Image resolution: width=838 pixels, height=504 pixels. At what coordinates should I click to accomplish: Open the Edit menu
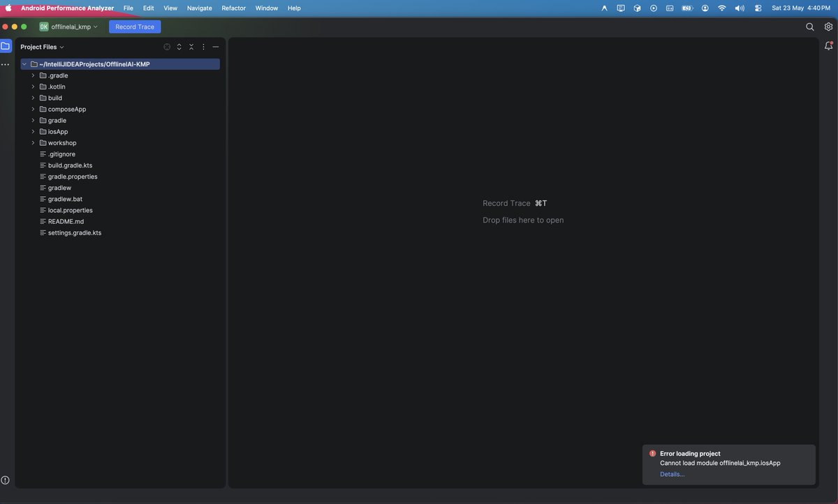pyautogui.click(x=148, y=8)
